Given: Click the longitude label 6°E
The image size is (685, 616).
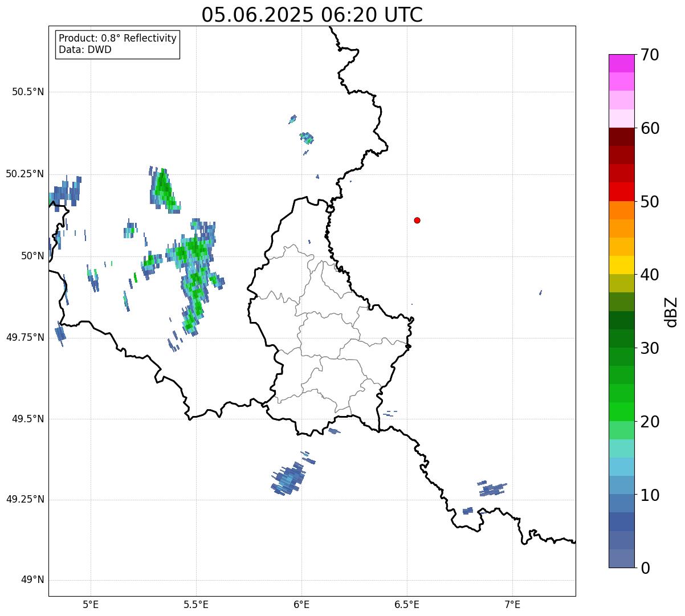Looking at the screenshot, I should tap(301, 604).
